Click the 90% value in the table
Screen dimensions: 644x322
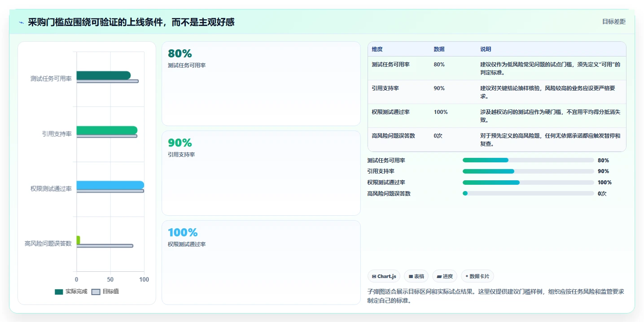pyautogui.click(x=439, y=88)
